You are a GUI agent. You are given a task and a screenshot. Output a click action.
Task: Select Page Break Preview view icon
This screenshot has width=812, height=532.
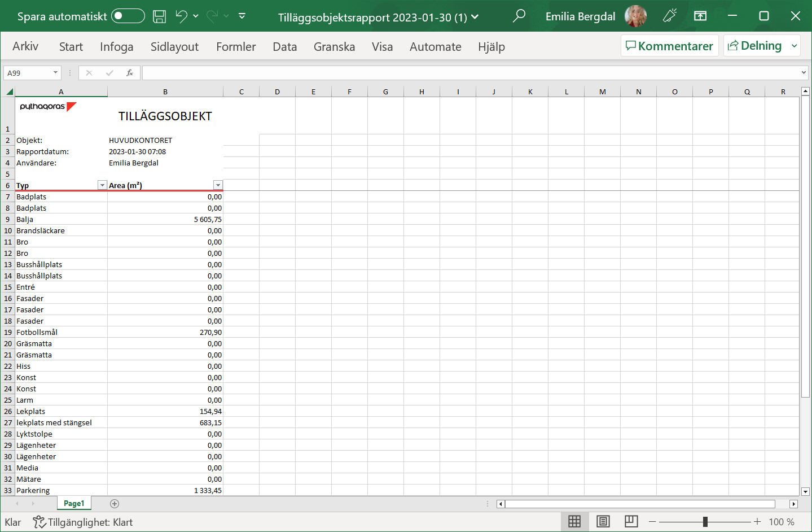click(631, 522)
